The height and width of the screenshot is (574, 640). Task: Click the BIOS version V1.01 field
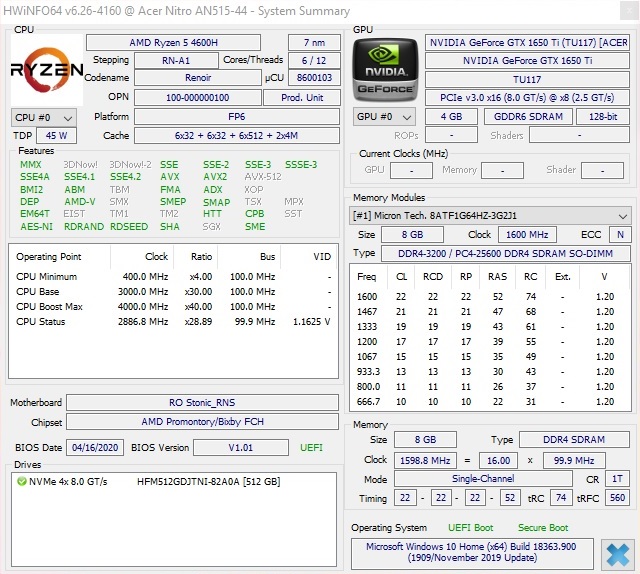(x=241, y=447)
